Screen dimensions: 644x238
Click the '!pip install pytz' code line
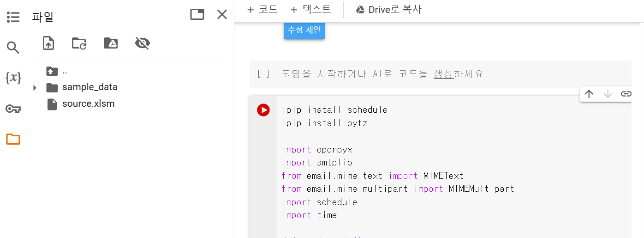click(325, 123)
